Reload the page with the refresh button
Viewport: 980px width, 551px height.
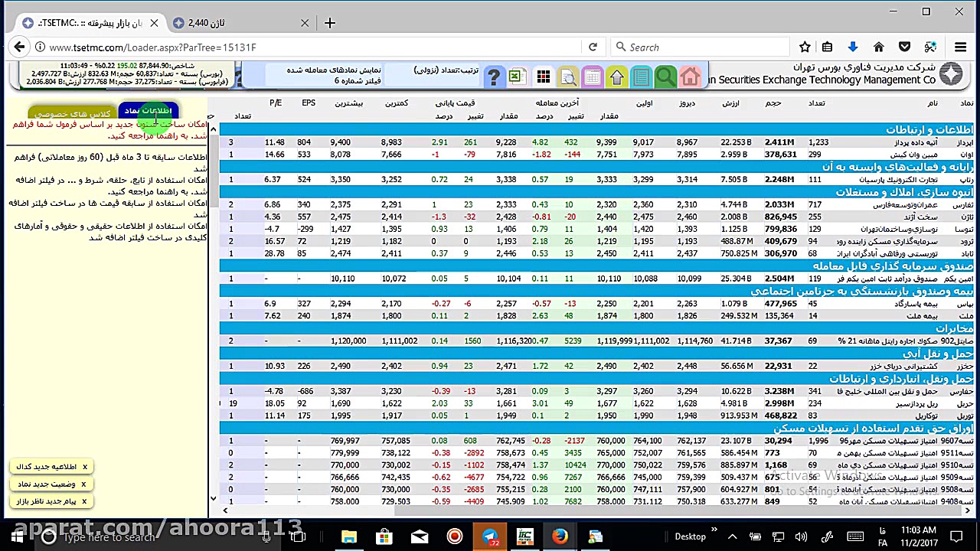pyautogui.click(x=593, y=47)
